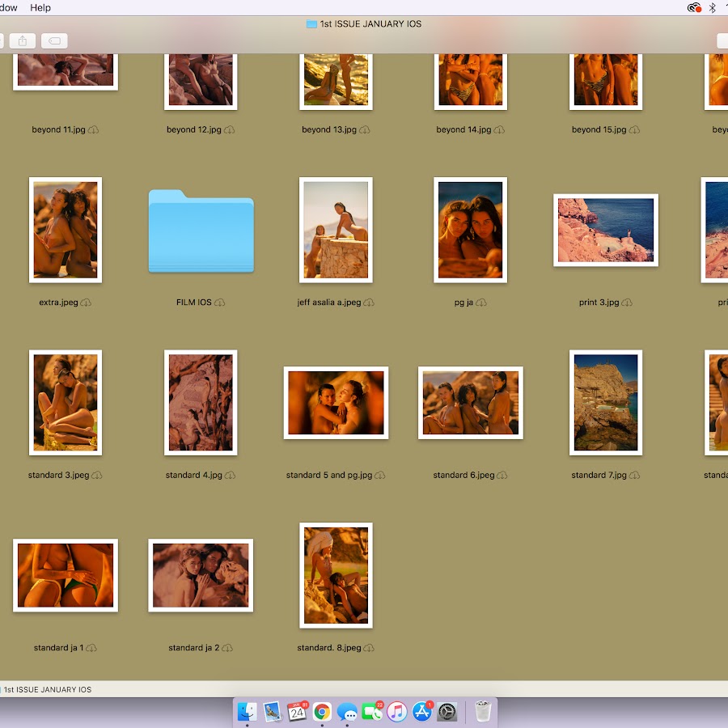Click the 1st ISSUE JANUARY IOS path bar item
Screen dimensions: 728x728
pyautogui.click(x=47, y=690)
